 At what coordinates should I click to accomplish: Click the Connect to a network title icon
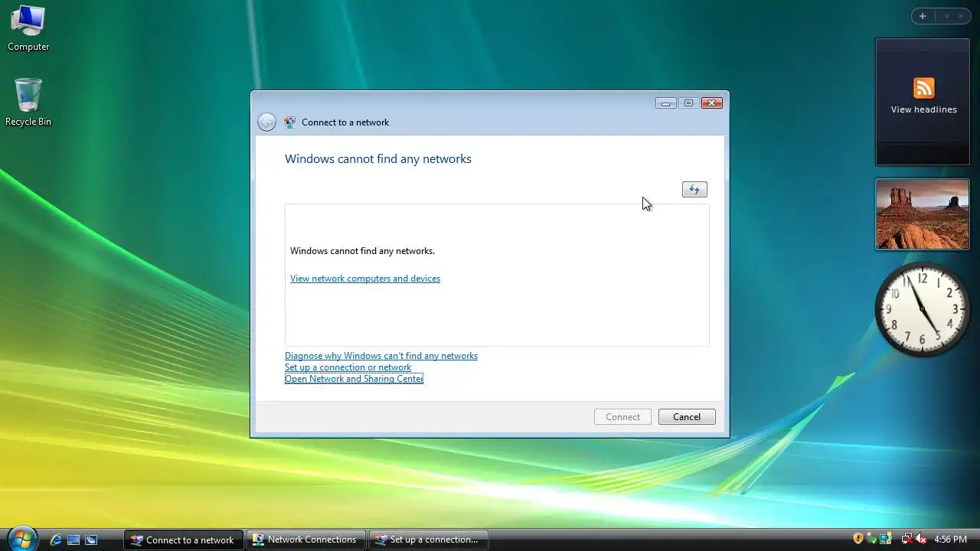tap(289, 122)
